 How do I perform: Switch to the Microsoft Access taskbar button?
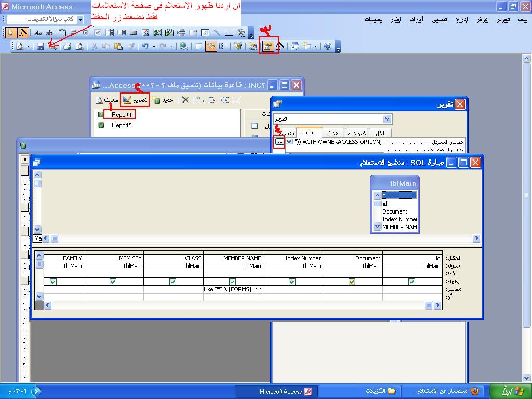click(276, 392)
